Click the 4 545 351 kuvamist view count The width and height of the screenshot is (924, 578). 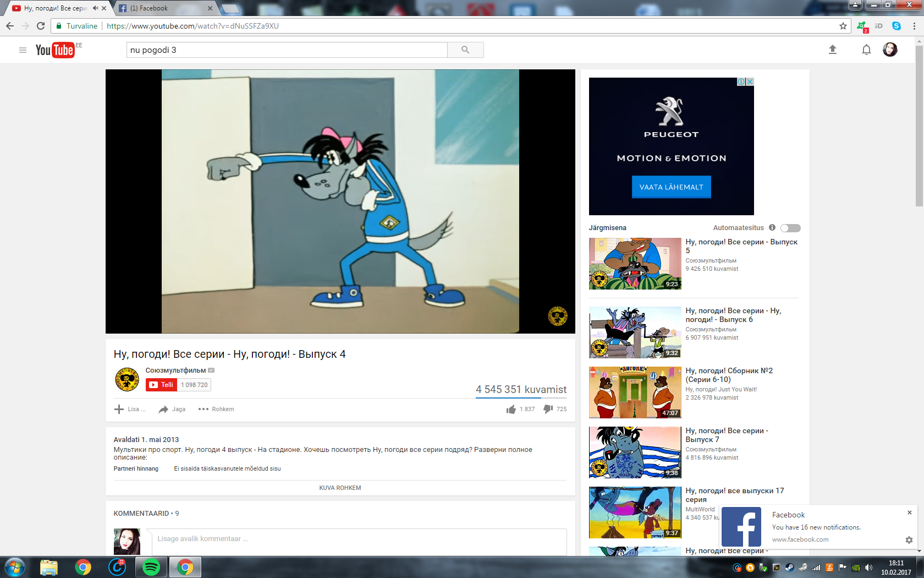point(521,390)
